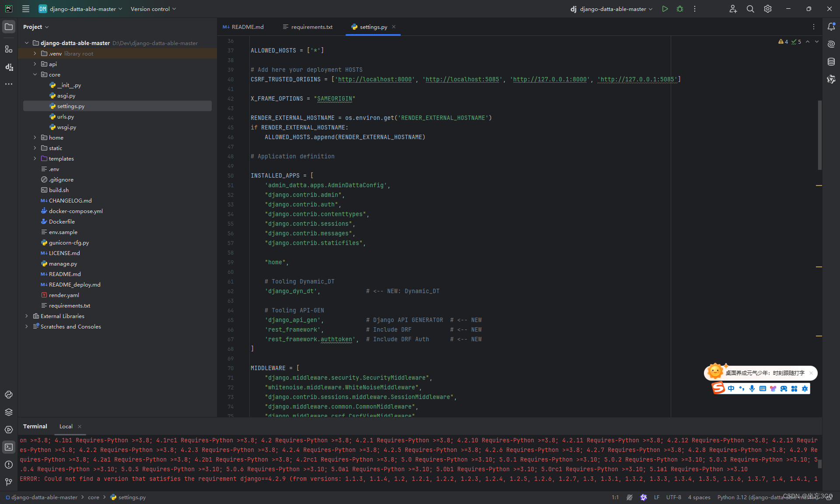This screenshot has height=504, width=840.
Task: Open editor tabs options menu
Action: pos(814,27)
